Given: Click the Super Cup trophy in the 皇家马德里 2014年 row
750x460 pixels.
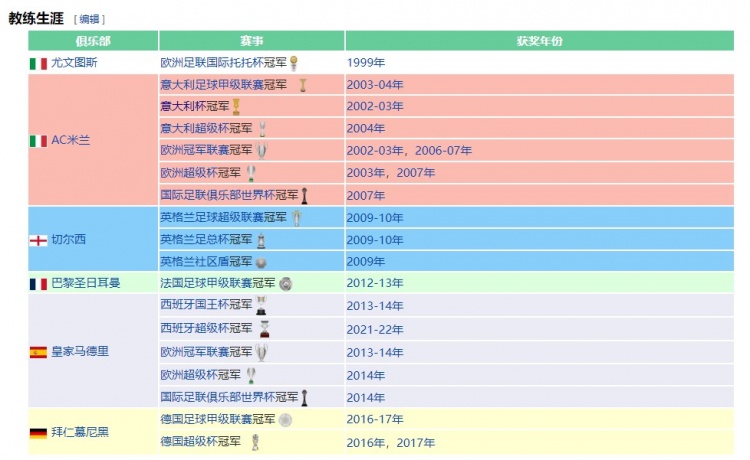Looking at the screenshot, I should pyautogui.click(x=251, y=375).
